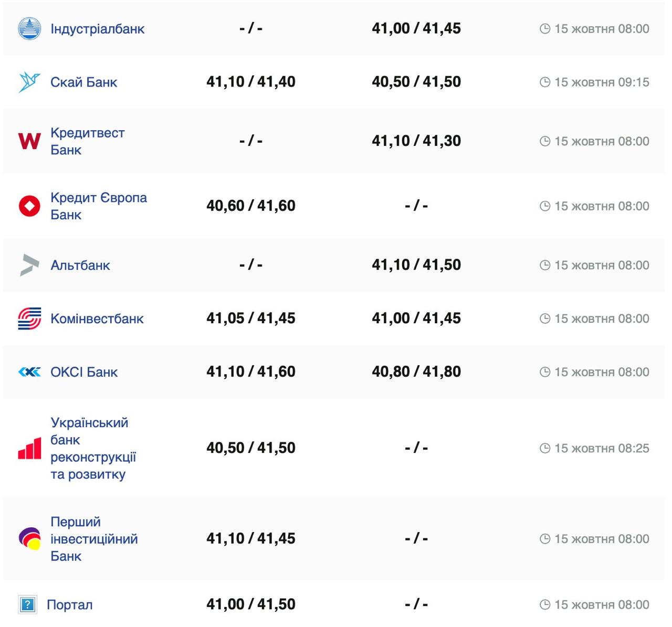
Task: Open the ОКСІ Банк link
Action: (x=83, y=372)
